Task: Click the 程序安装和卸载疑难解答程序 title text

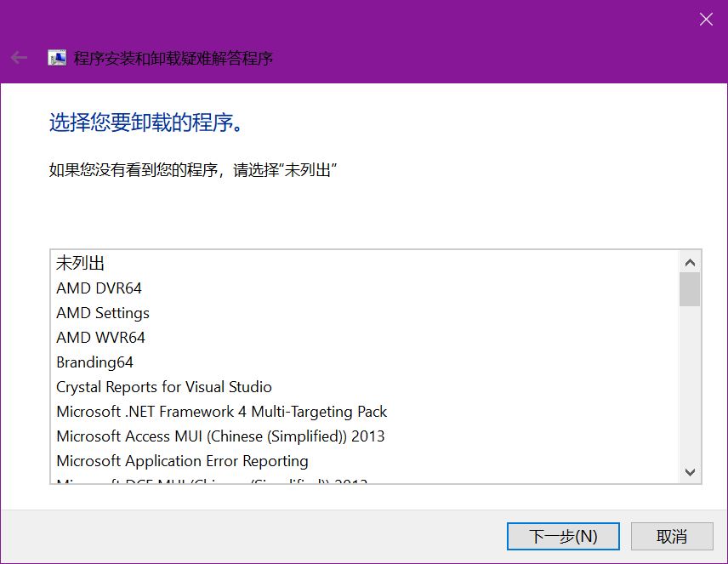Action: [173, 59]
